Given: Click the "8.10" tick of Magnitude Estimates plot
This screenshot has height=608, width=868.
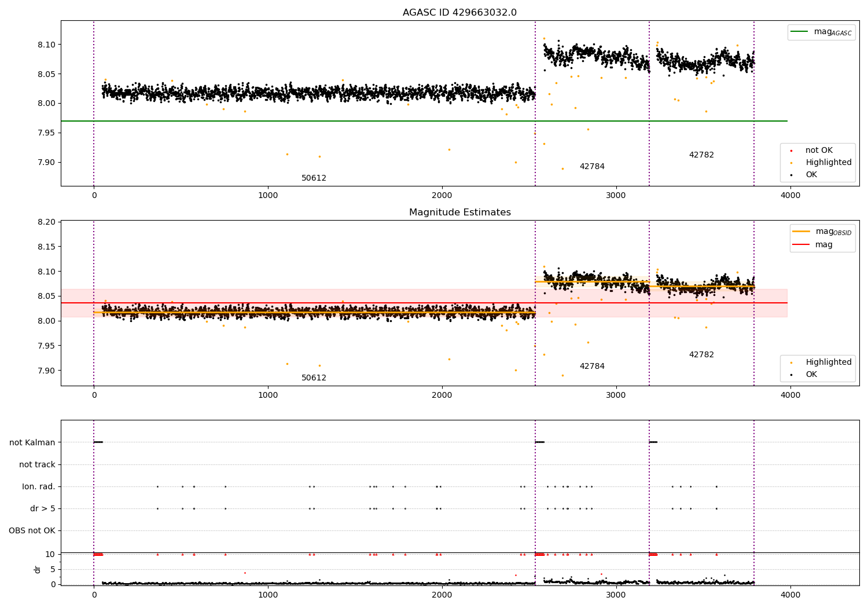Looking at the screenshot, I should coord(47,272).
